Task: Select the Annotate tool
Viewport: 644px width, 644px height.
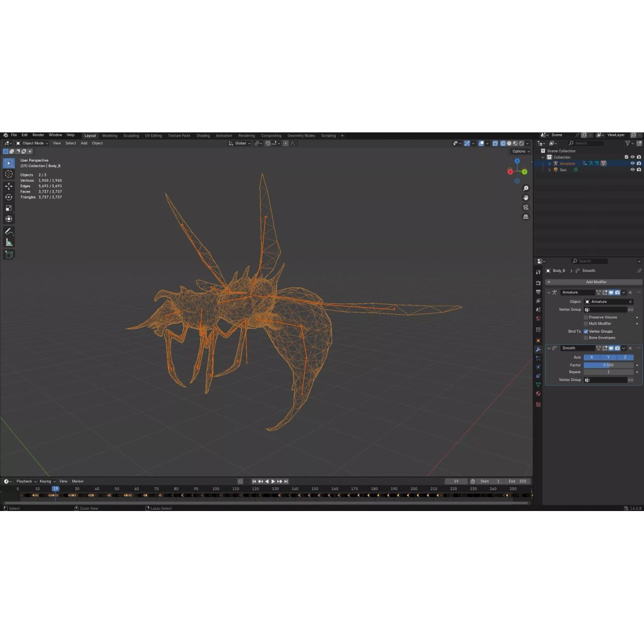Action: coord(8,231)
